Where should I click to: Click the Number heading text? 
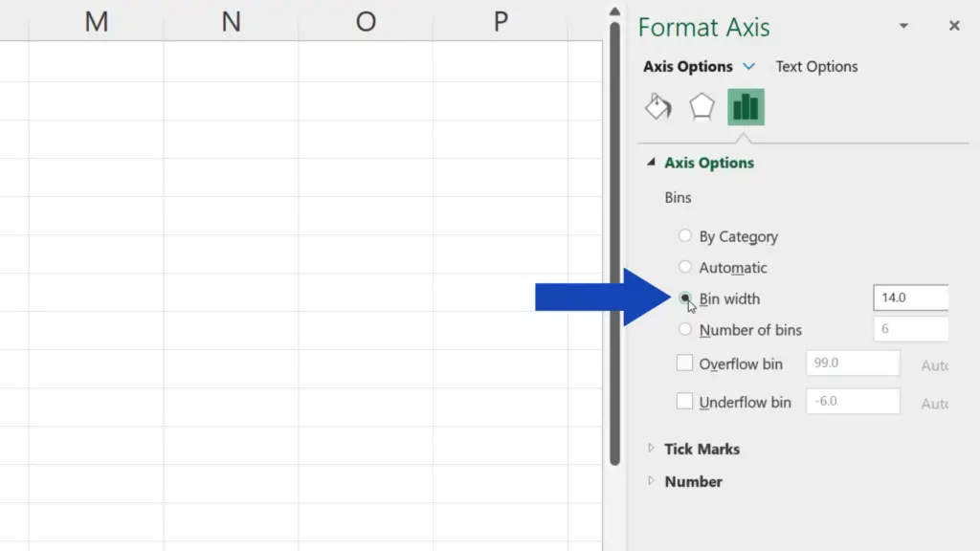point(693,481)
